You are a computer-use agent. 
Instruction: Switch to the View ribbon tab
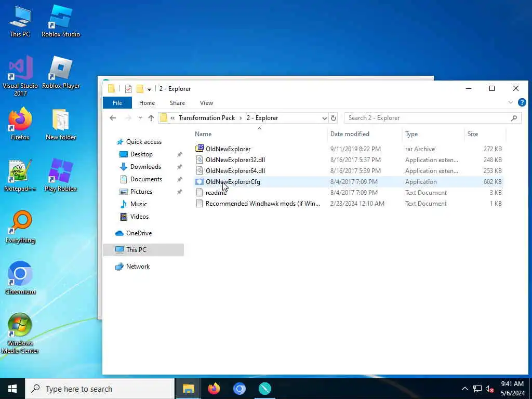tap(206, 103)
